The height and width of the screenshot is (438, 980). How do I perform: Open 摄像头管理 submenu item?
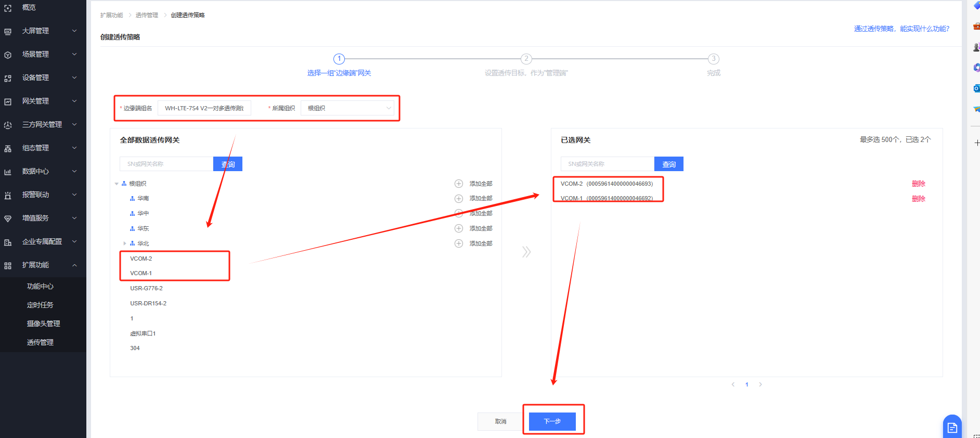(44, 324)
